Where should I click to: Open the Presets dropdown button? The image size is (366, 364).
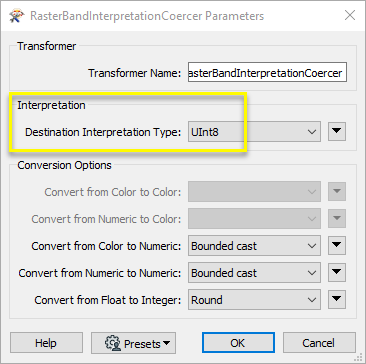(x=133, y=343)
